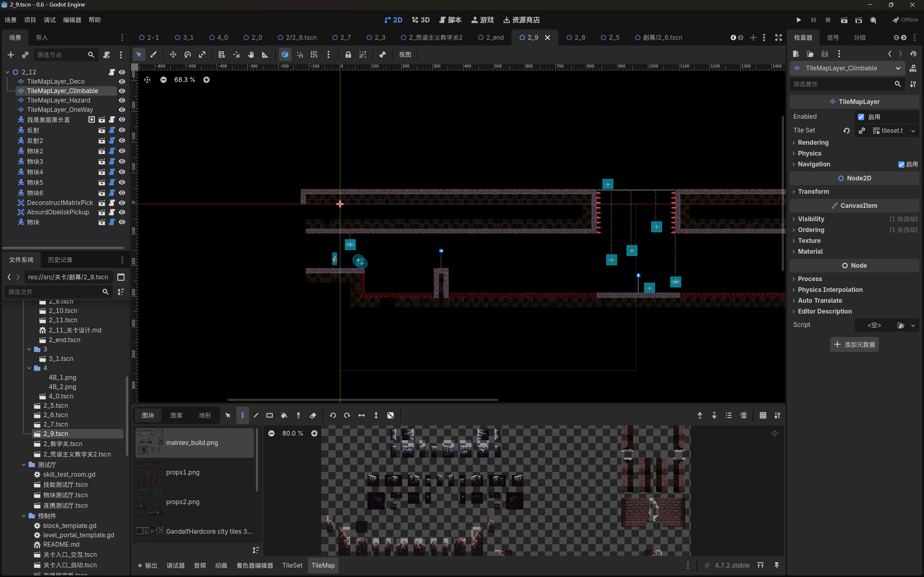The image size is (924, 577).
Task: Hide the TileMapLayer_Hazard layer
Action: click(122, 100)
